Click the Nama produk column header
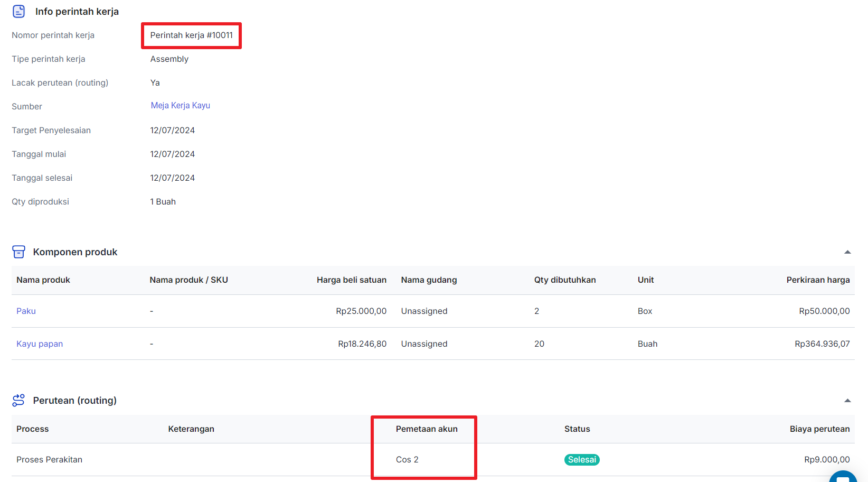Image resolution: width=868 pixels, height=482 pixels. click(43, 280)
